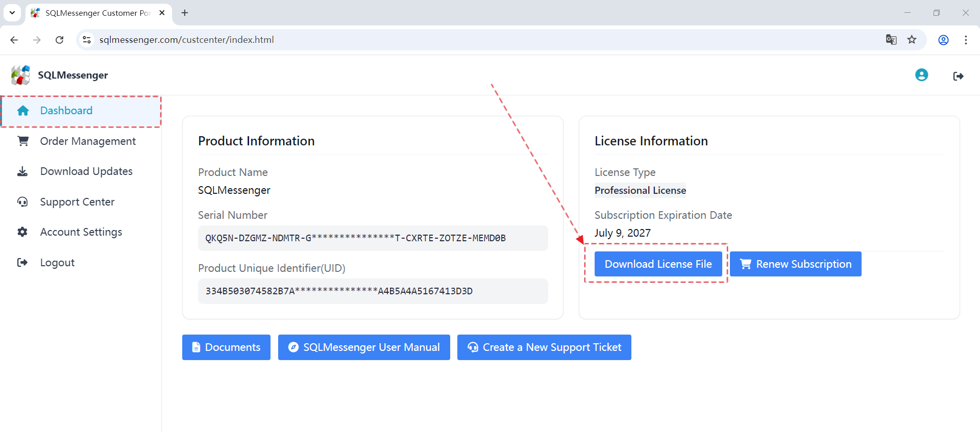Click the SQLMessenger logo icon
This screenshot has height=432, width=980.
pos(21,75)
